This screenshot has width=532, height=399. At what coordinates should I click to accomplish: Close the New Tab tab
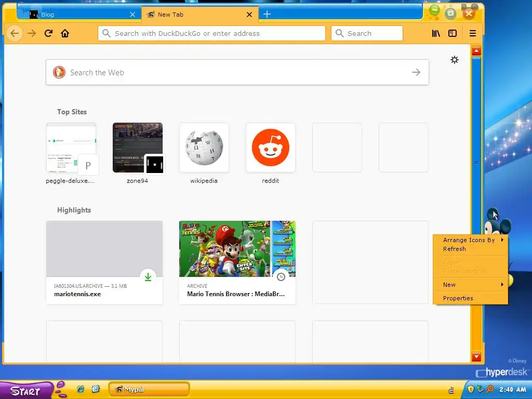249,15
